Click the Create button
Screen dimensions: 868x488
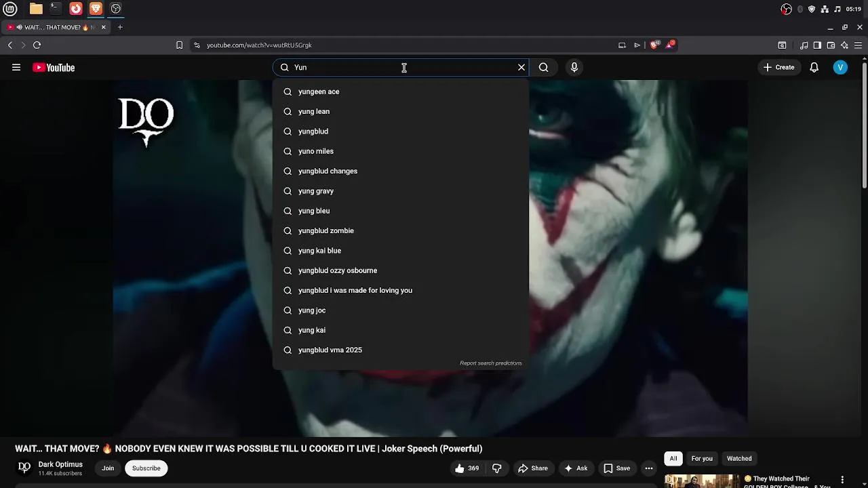(x=778, y=67)
